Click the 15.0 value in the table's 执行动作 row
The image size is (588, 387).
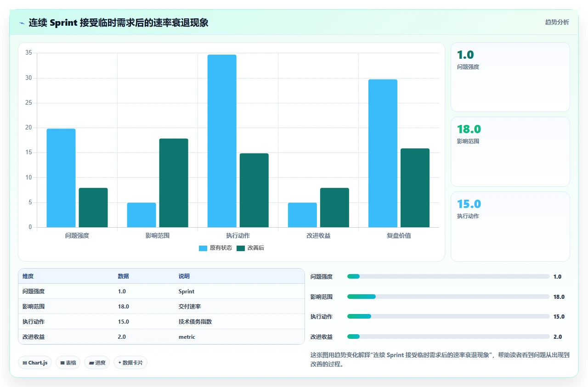124,322
